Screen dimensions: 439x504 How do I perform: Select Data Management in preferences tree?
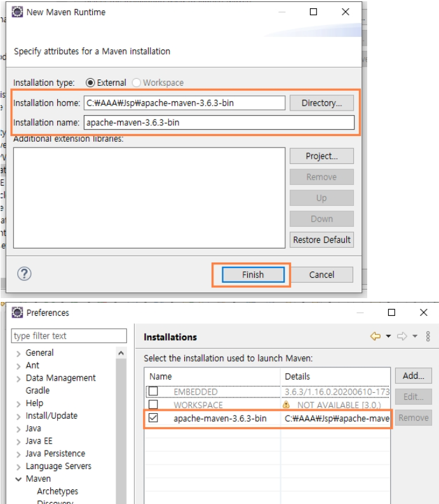coord(61,378)
